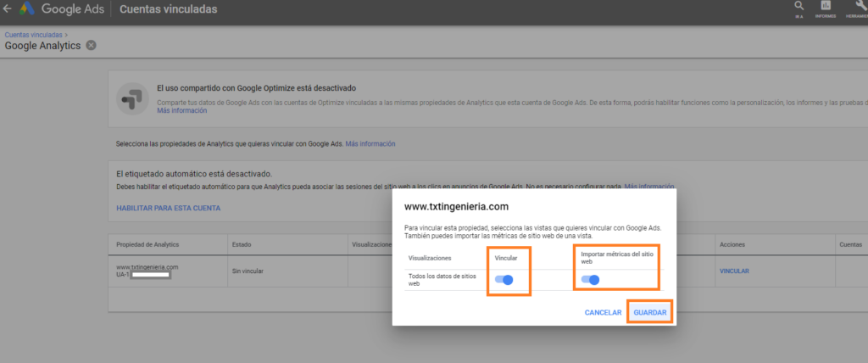868x363 pixels.
Task: Toggle Importar métricas del sitio web switch
Action: [x=591, y=280]
